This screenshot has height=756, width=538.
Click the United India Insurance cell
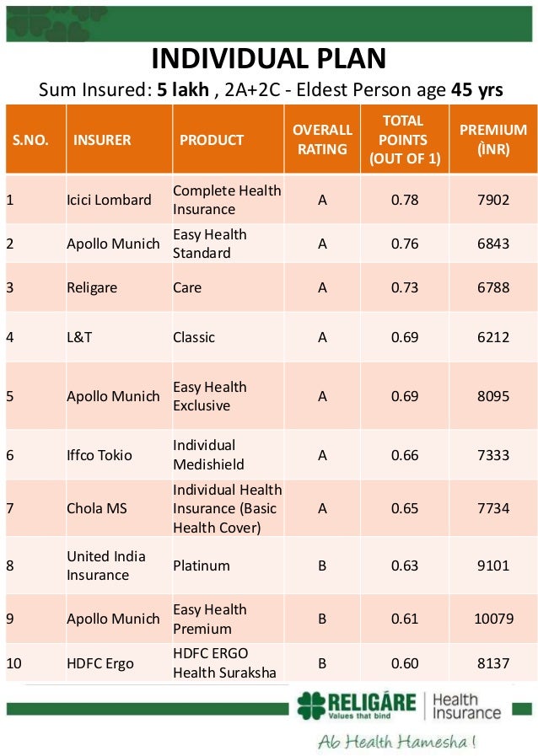click(106, 566)
